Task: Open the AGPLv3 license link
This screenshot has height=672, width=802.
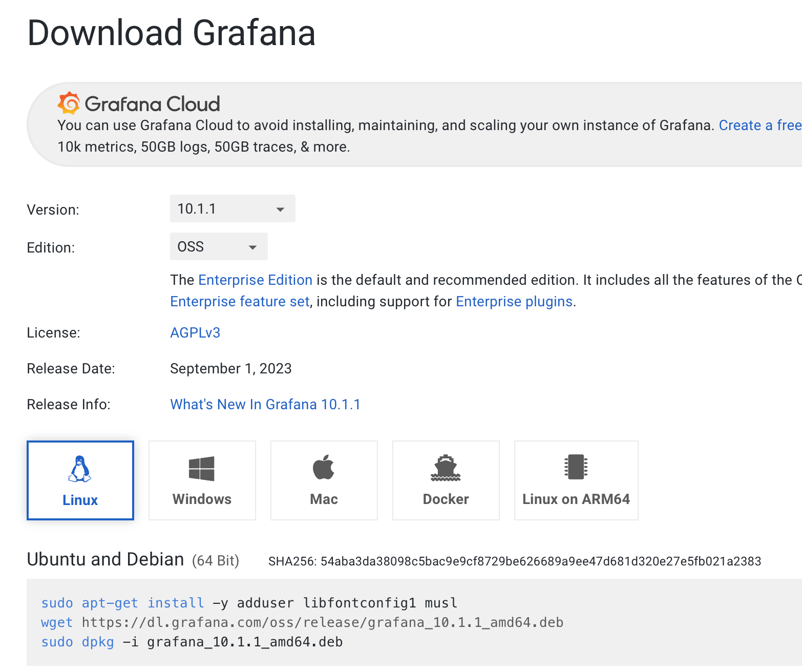Action: (195, 332)
